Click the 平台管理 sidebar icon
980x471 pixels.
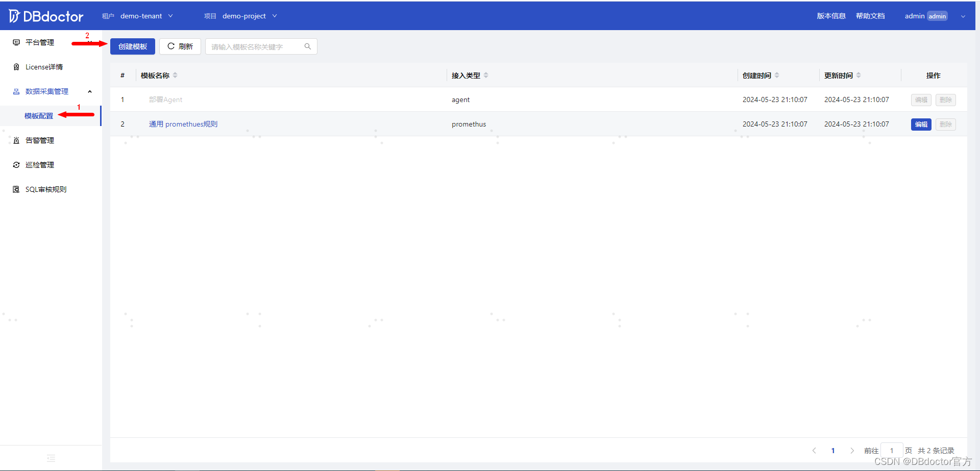16,42
